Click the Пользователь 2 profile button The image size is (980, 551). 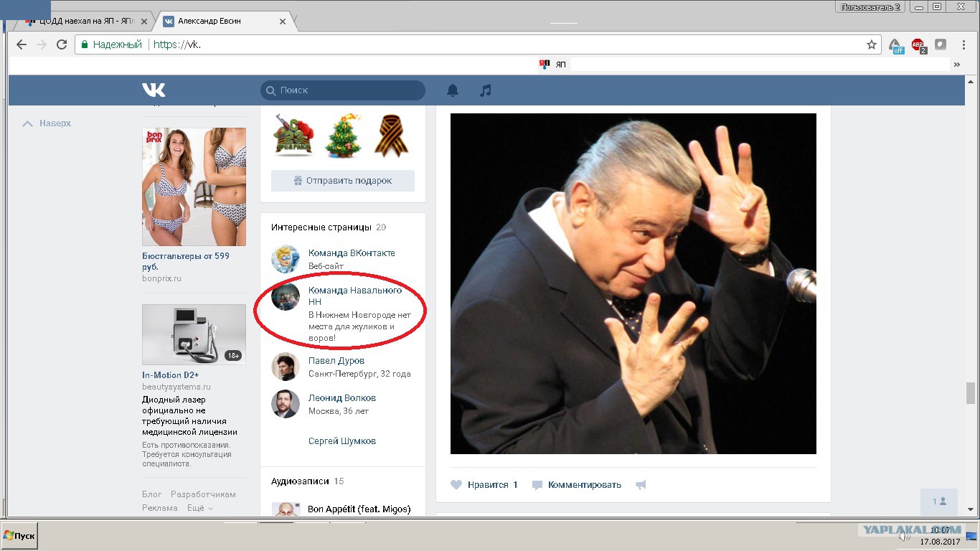(x=872, y=6)
